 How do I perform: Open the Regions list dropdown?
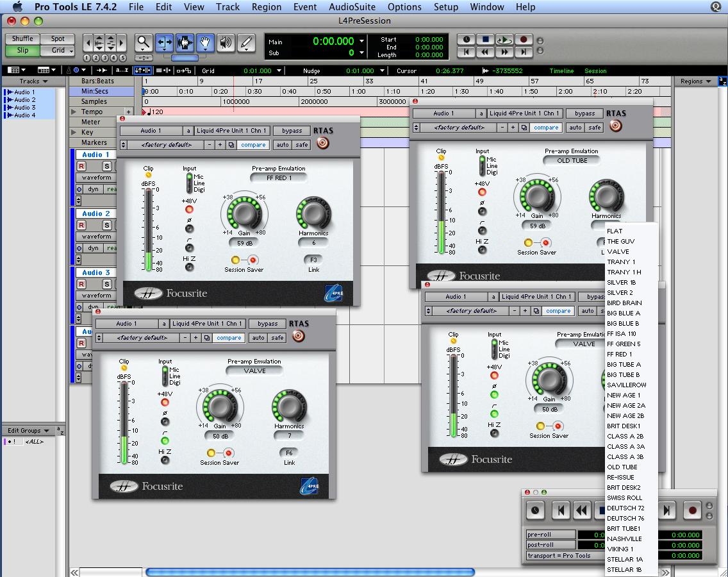tap(695, 81)
